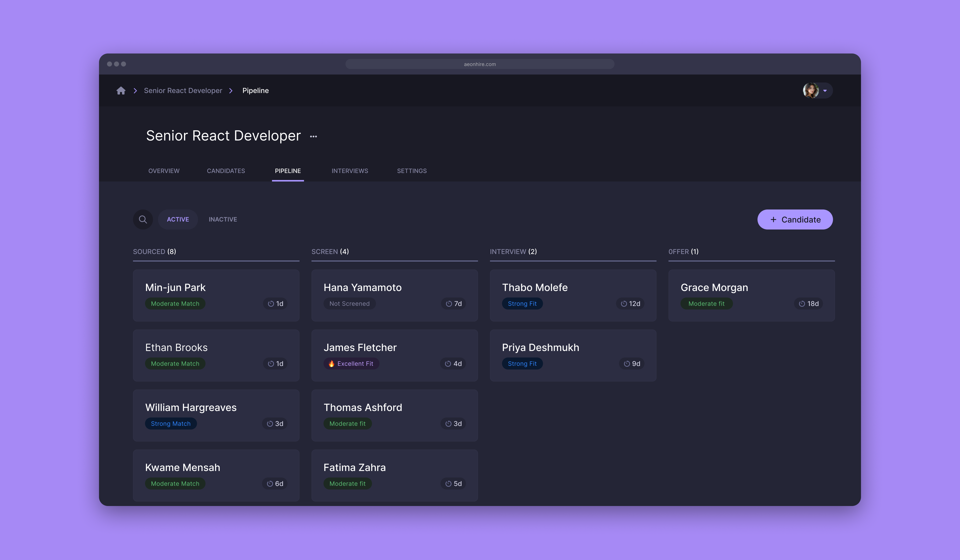Go to the home icon in breadcrumb
This screenshot has height=560, width=960.
[121, 91]
